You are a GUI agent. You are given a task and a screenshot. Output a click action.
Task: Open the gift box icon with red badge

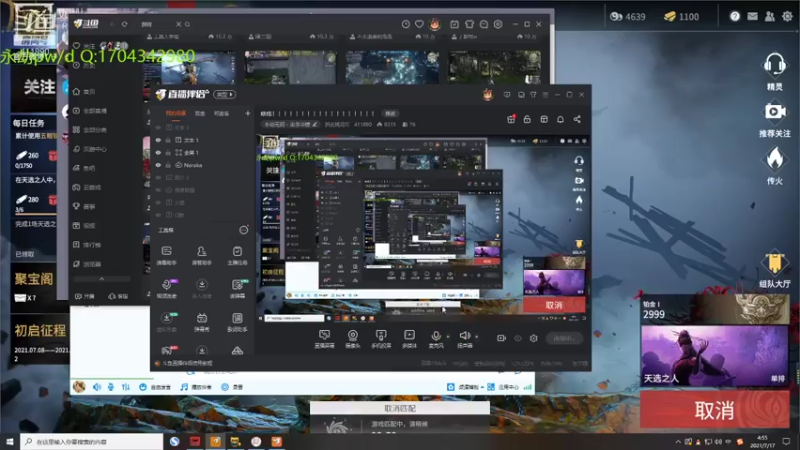pos(511,119)
